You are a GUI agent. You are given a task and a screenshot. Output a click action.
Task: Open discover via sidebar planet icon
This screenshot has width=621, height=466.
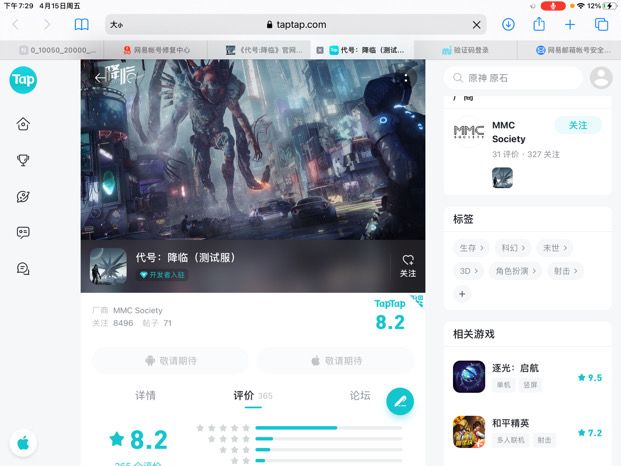coord(23,196)
